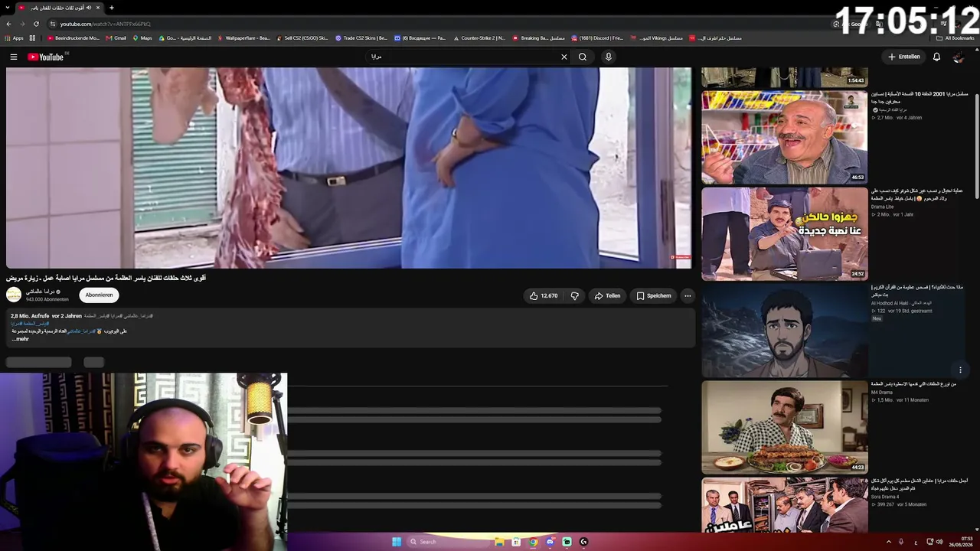Open the Sell CS2 (CS:GO) Skins bookmark
The width and height of the screenshot is (980, 551).
(302, 38)
